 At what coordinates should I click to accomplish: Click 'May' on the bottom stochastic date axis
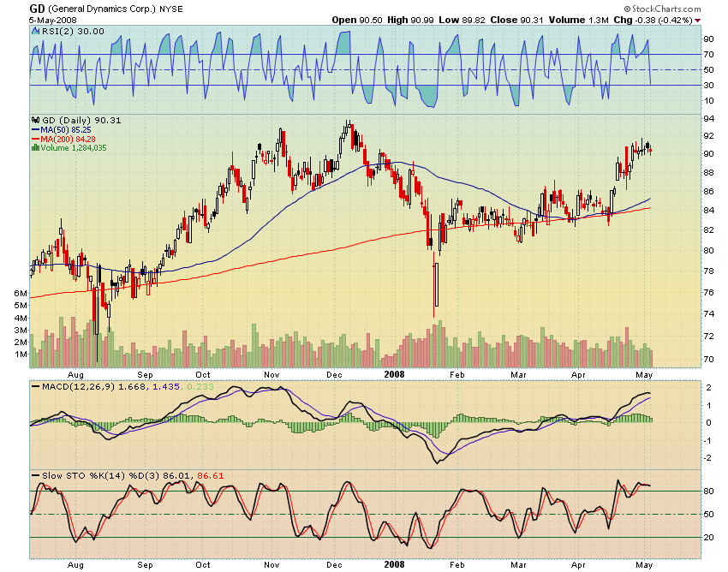(x=644, y=565)
